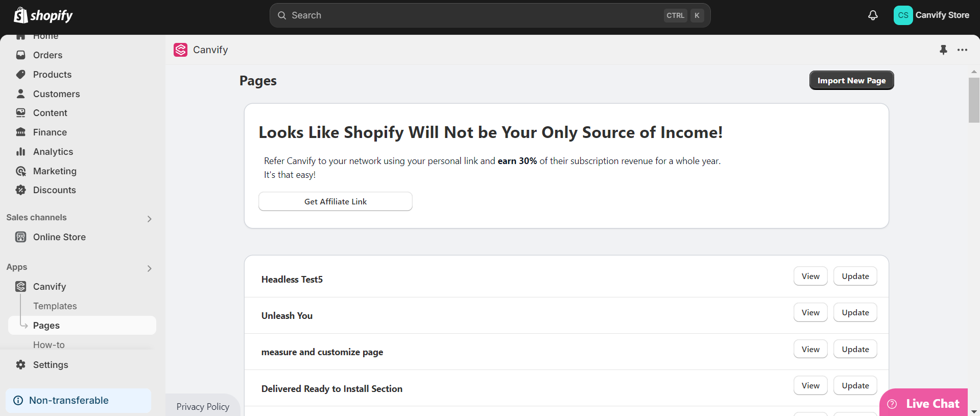Screen dimensions: 980x416
Task: Click the Non-transferable info icon
Action: [18, 400]
